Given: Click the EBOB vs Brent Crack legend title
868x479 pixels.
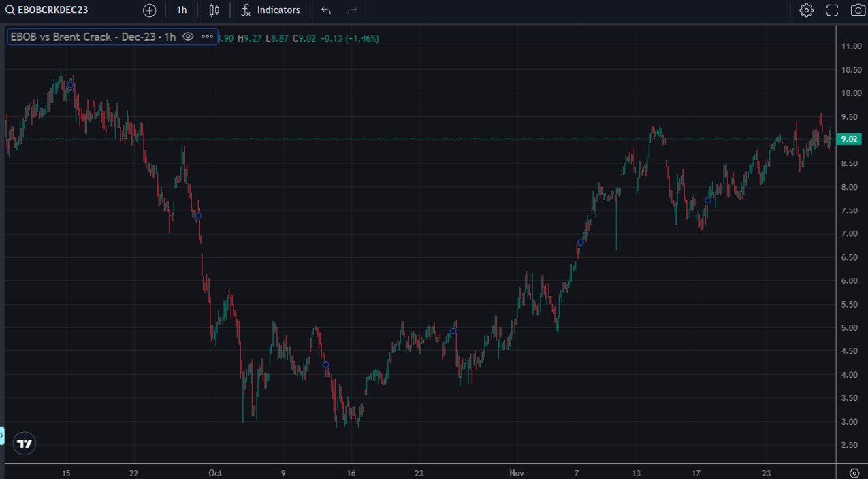Looking at the screenshot, I should click(x=93, y=37).
